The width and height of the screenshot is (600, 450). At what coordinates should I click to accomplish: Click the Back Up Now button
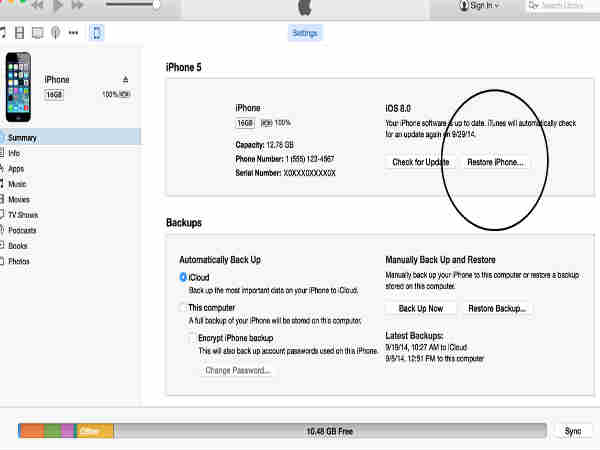pos(421,308)
